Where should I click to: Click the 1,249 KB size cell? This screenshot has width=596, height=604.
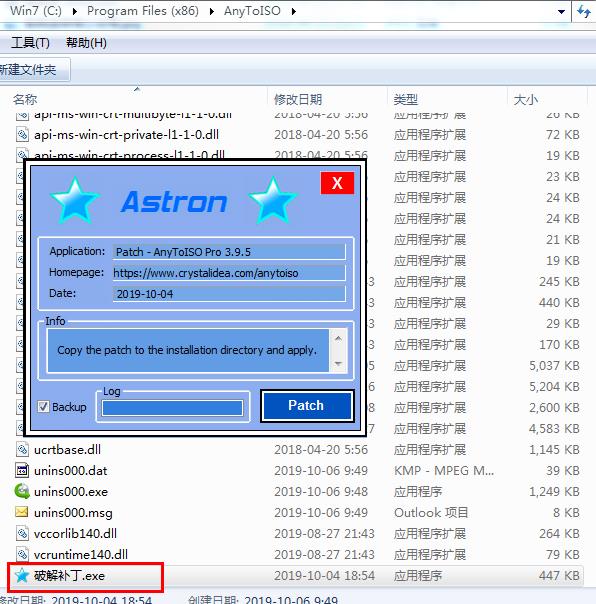554,492
